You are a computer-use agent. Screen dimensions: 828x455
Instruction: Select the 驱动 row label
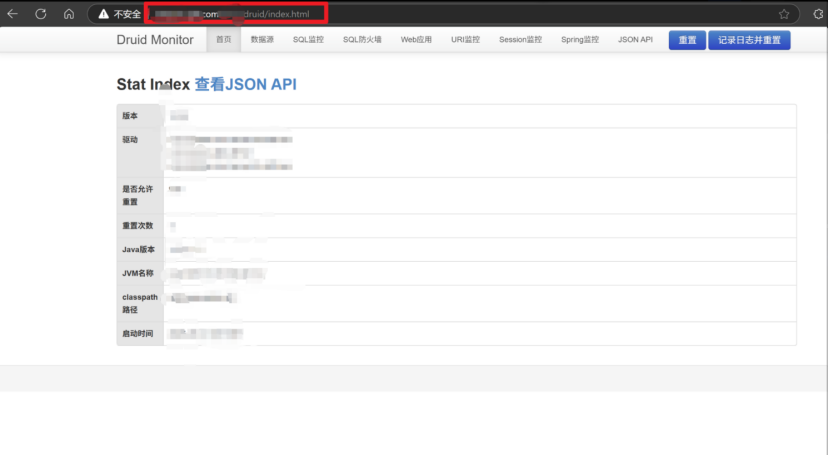[130, 140]
